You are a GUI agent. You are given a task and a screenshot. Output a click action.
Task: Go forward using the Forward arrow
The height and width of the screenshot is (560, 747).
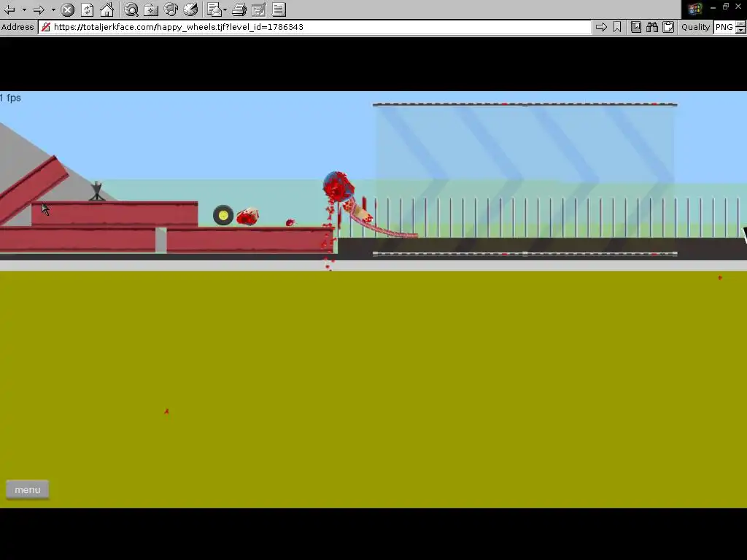coord(39,9)
